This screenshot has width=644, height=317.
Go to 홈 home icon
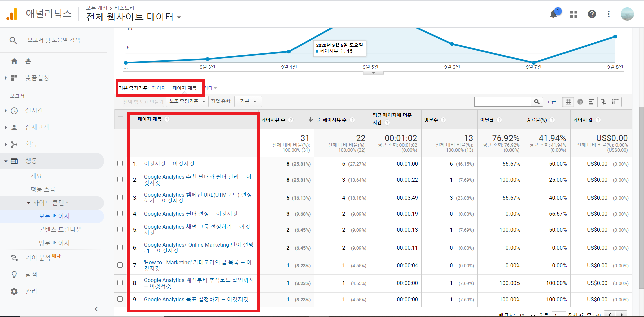tap(14, 61)
